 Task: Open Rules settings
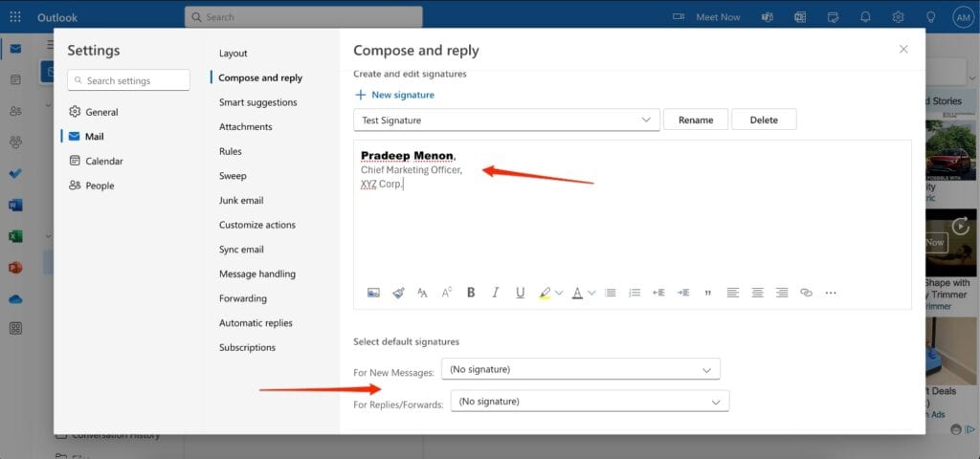tap(230, 151)
